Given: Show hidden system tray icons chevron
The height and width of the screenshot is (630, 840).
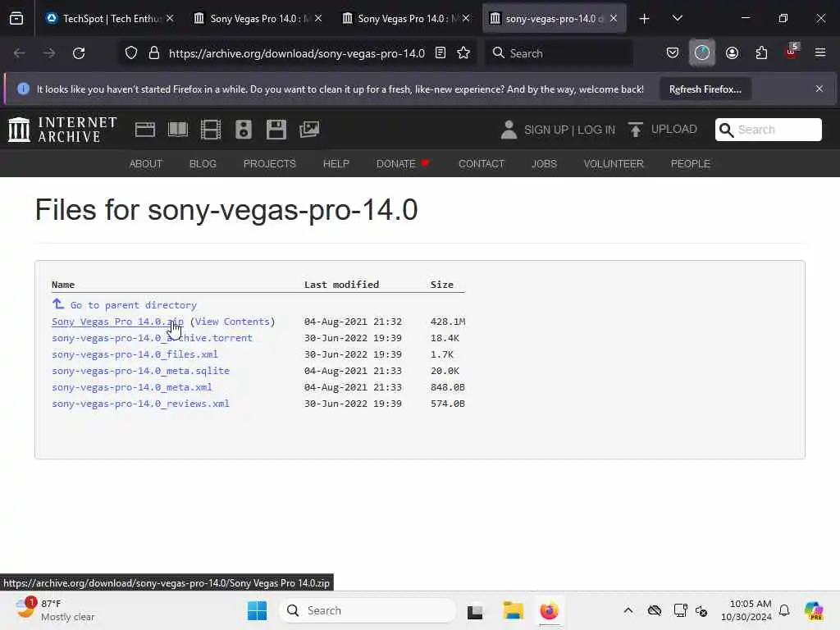Looking at the screenshot, I should pos(628,610).
